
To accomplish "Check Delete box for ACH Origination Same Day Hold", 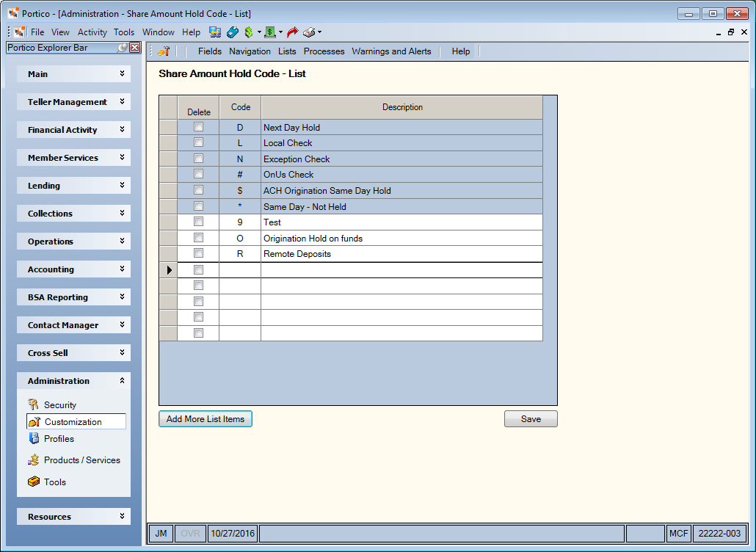I will [x=198, y=190].
